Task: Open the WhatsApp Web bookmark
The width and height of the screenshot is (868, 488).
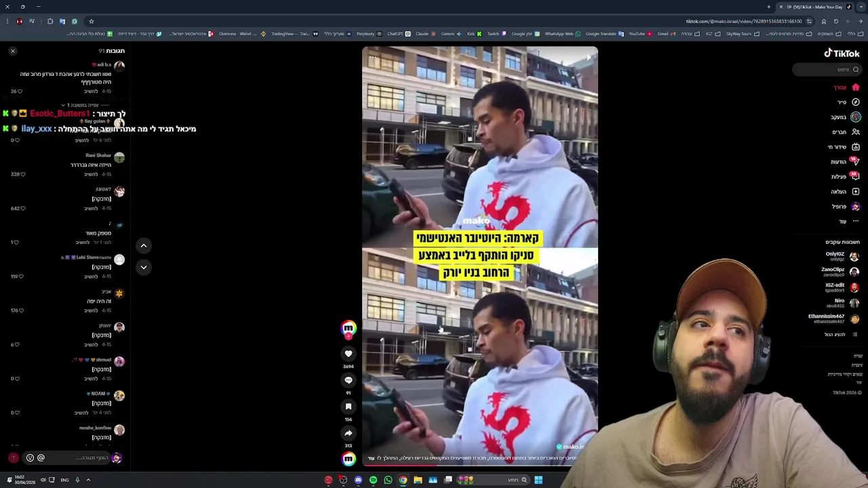Action: pos(562,34)
